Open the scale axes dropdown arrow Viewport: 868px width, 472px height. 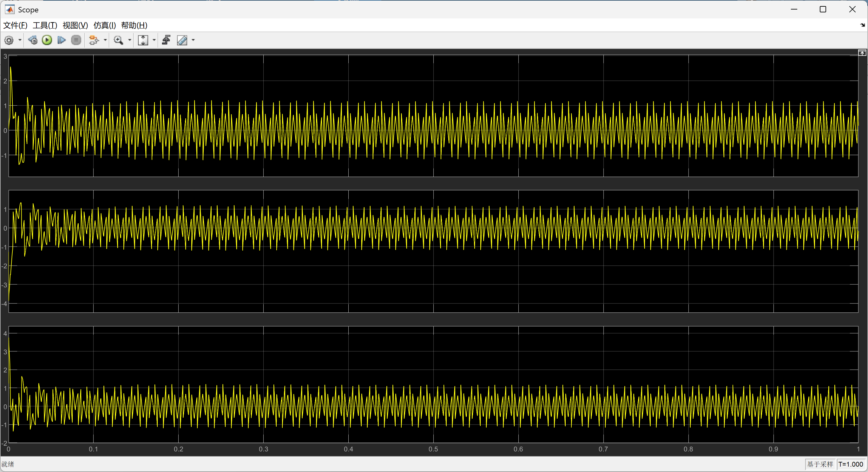[x=154, y=40]
